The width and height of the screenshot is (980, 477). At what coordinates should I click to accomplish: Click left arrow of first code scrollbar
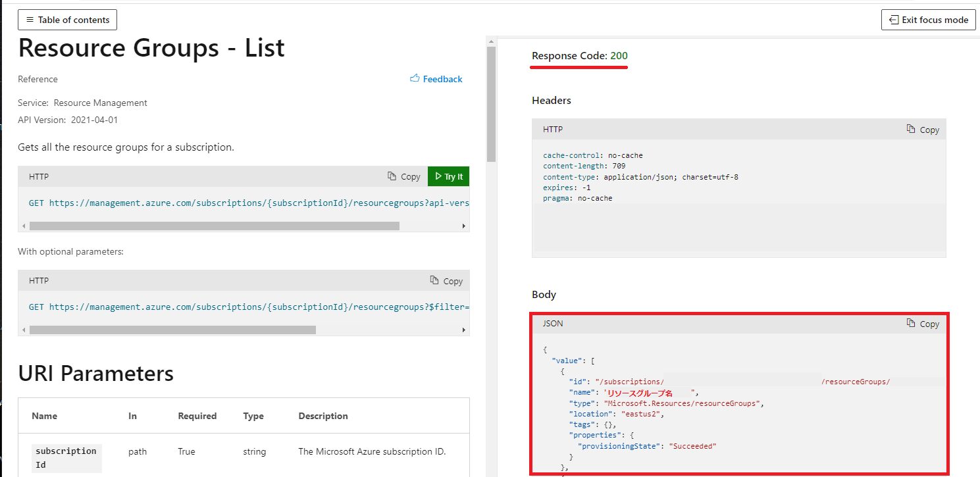(x=24, y=226)
